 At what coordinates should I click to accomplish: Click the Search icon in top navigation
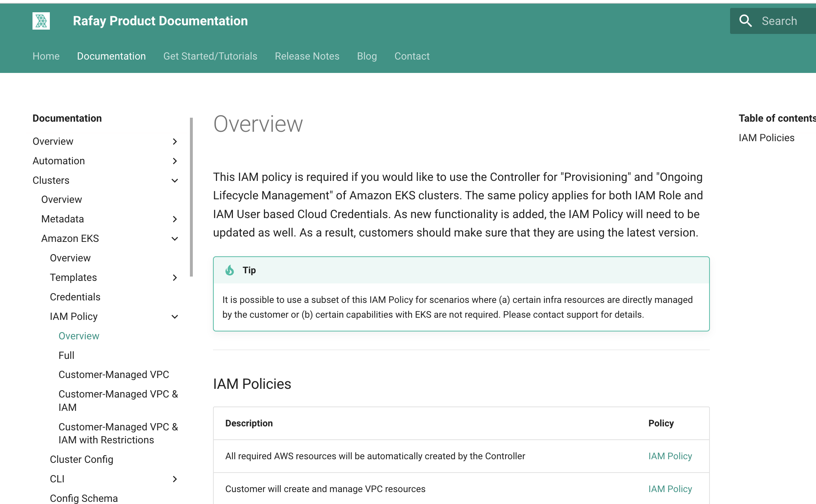point(746,21)
